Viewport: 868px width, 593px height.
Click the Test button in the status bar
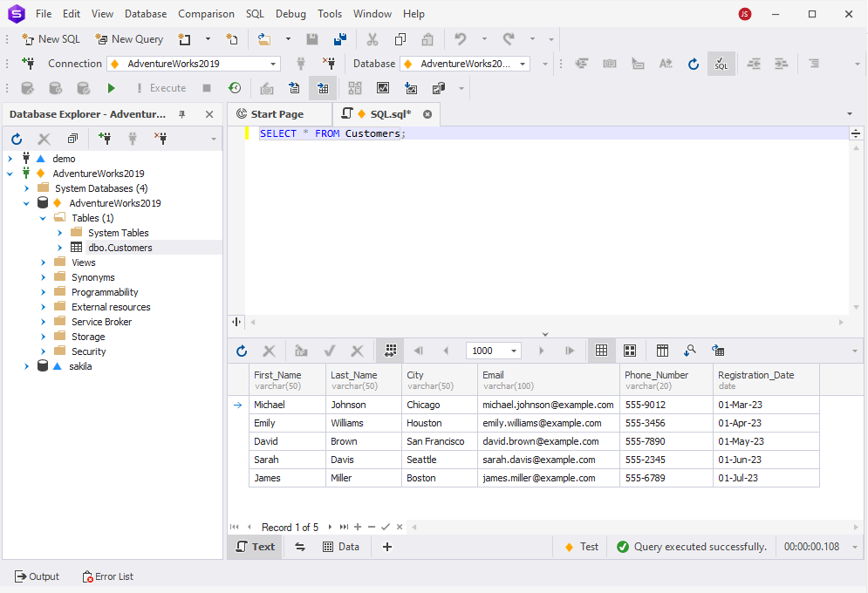tap(584, 546)
